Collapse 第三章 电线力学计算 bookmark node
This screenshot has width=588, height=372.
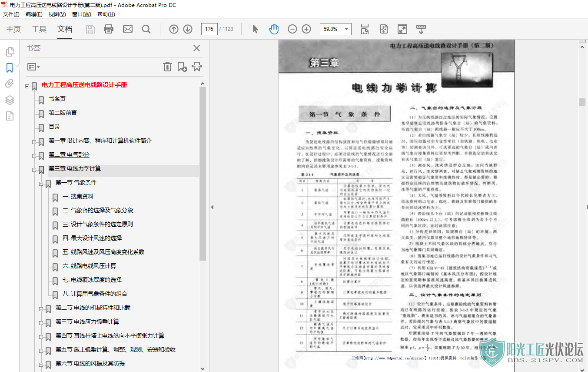[34, 170]
